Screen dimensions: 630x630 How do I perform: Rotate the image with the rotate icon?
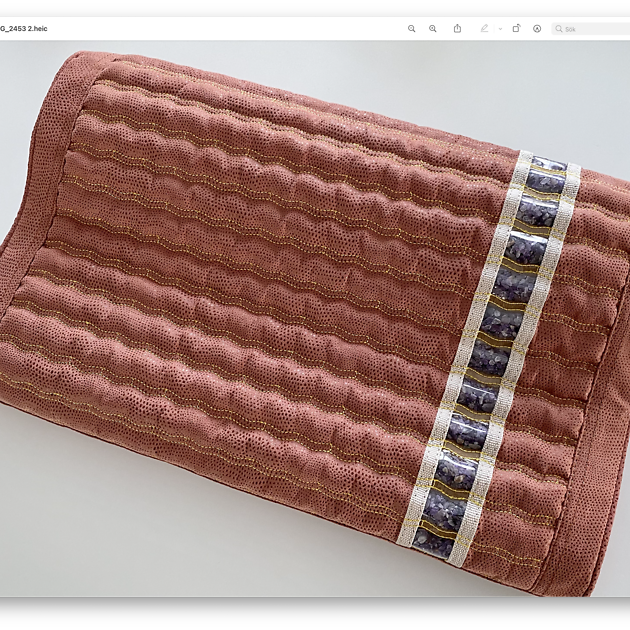tap(516, 29)
